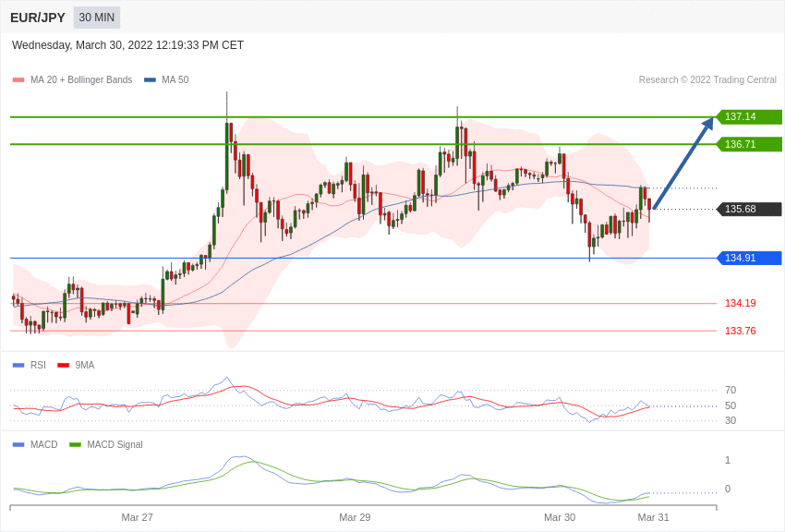The height and width of the screenshot is (532, 785).
Task: Click the RSI 30 axis value
Action: pyautogui.click(x=731, y=420)
